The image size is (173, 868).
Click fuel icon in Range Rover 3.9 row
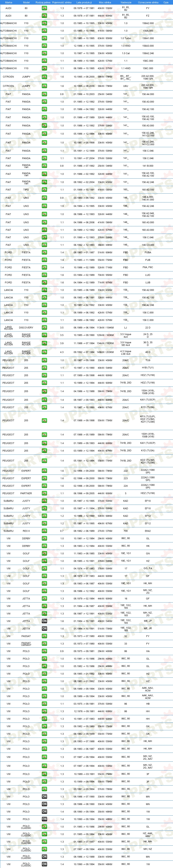[x=44, y=343]
